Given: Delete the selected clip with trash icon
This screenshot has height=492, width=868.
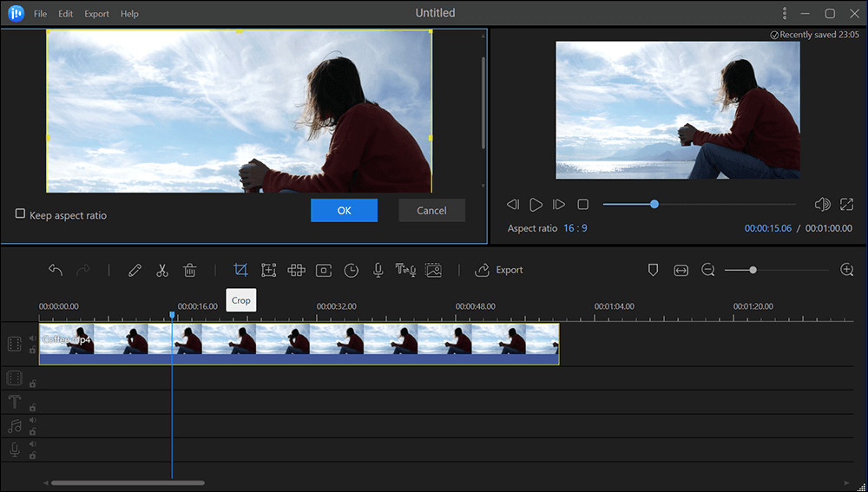Looking at the screenshot, I should [x=190, y=270].
